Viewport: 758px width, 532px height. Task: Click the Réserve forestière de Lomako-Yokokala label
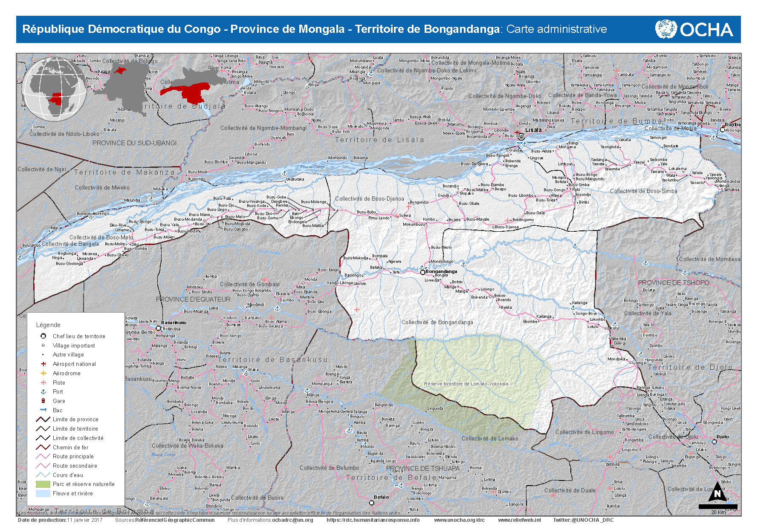466,384
